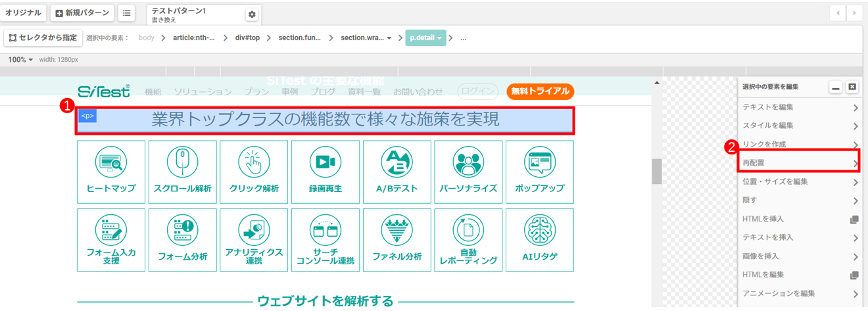Open the ファネル分析 feature tile
The height and width of the screenshot is (311, 868).
397,240
